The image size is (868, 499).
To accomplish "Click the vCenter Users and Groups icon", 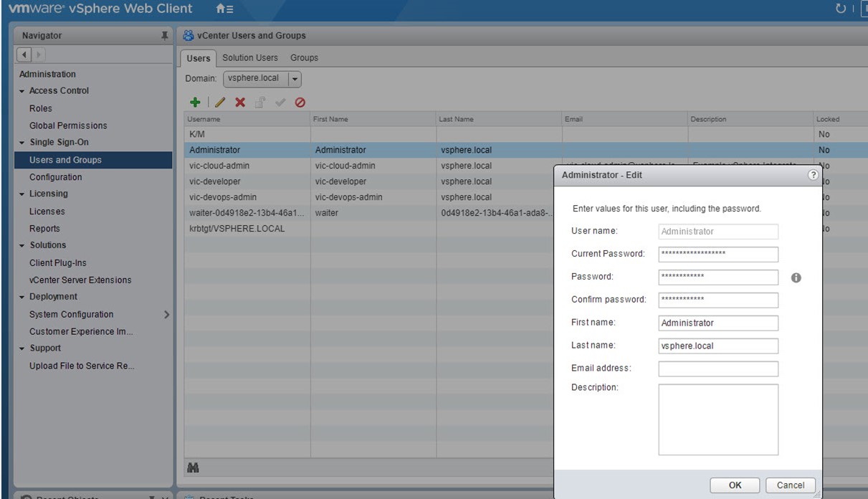I will click(x=189, y=35).
